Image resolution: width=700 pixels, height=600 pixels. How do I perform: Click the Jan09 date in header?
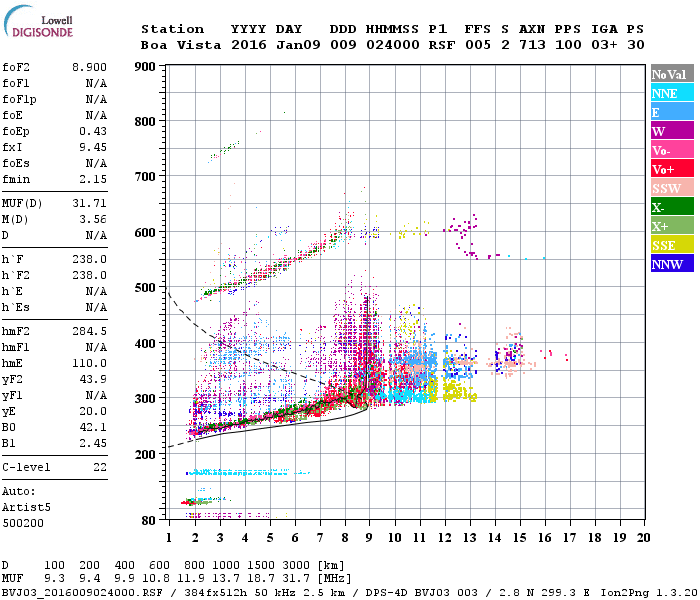pyautogui.click(x=298, y=45)
